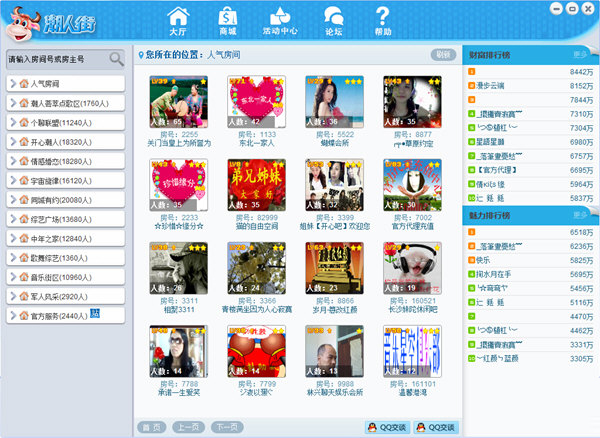Viewport: 600px width, 438px height.
Task: Open the 活动中心 activity center icon
Action: (280, 20)
